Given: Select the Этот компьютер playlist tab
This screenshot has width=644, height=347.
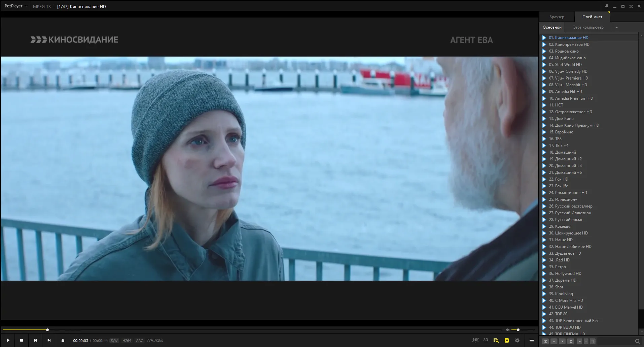Looking at the screenshot, I should (x=588, y=27).
